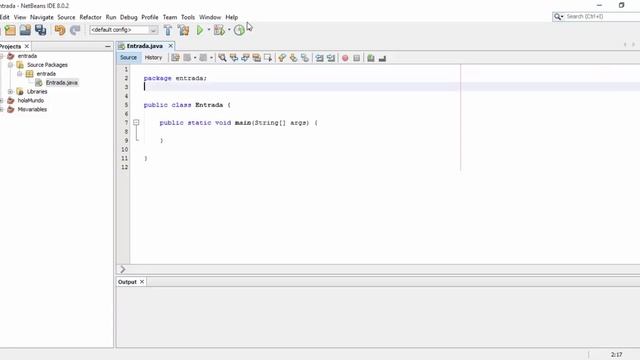Toggle Bookmark editor icon

(305, 58)
